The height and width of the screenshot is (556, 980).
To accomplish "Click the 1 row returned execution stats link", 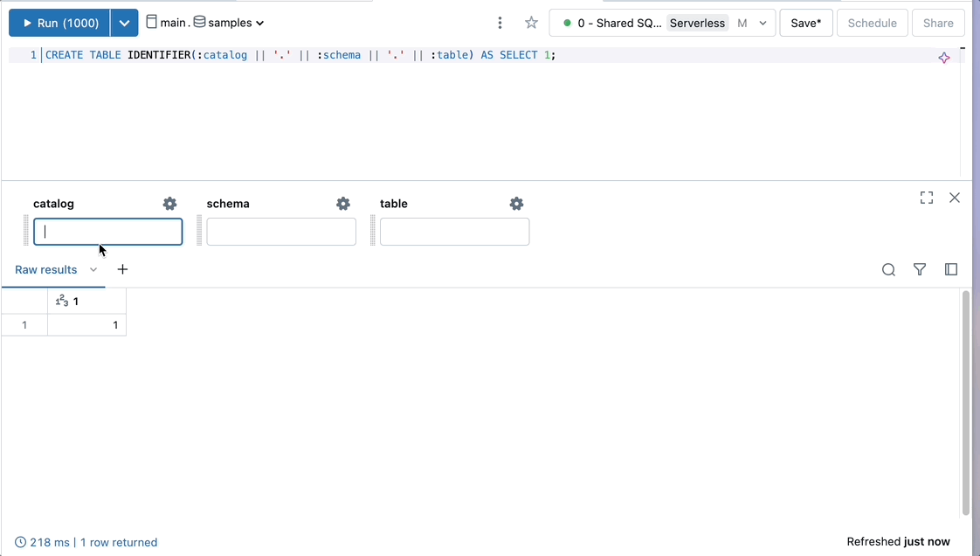I will [119, 542].
